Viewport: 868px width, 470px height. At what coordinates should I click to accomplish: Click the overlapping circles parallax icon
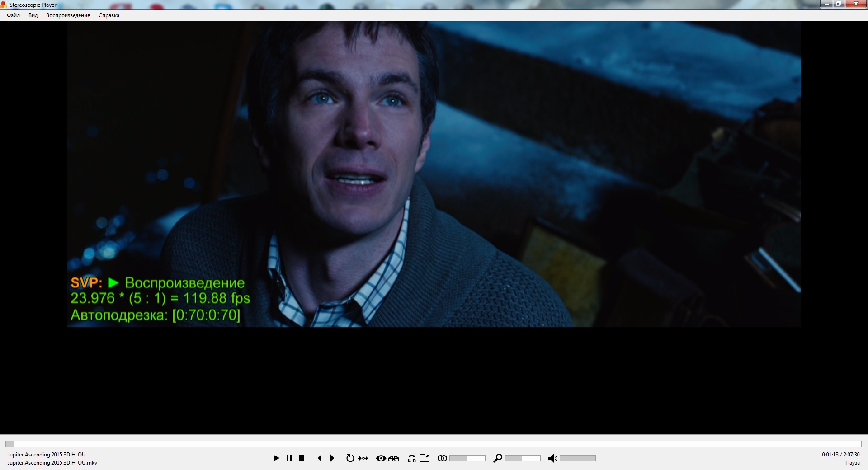[x=442, y=458]
